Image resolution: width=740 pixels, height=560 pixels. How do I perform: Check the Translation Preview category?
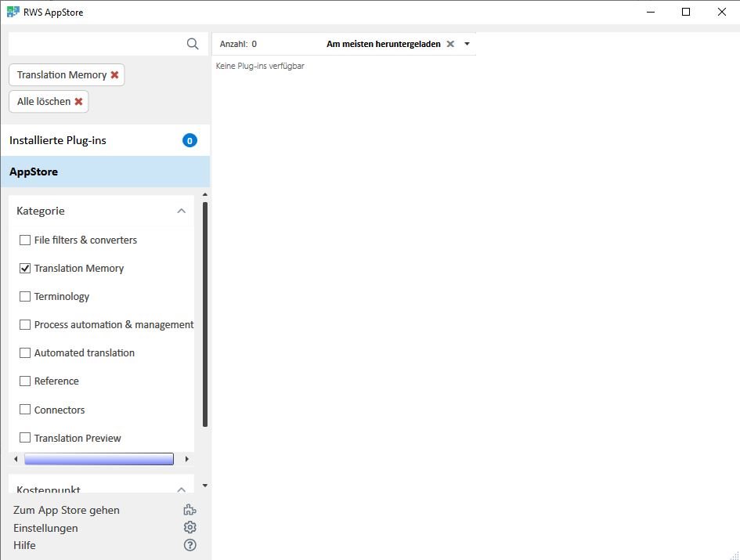(x=25, y=438)
